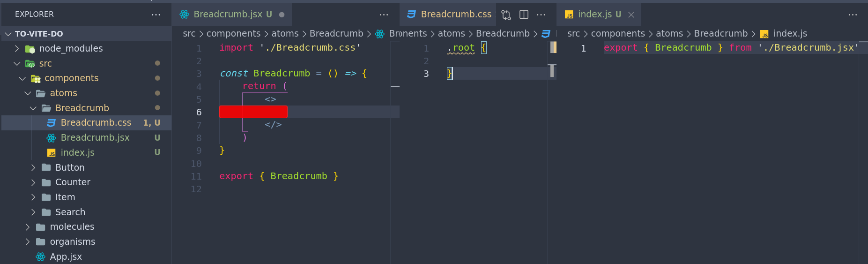Click the React icon beside Breadcrumb.jsx in the tree
868x264 pixels.
(x=52, y=138)
